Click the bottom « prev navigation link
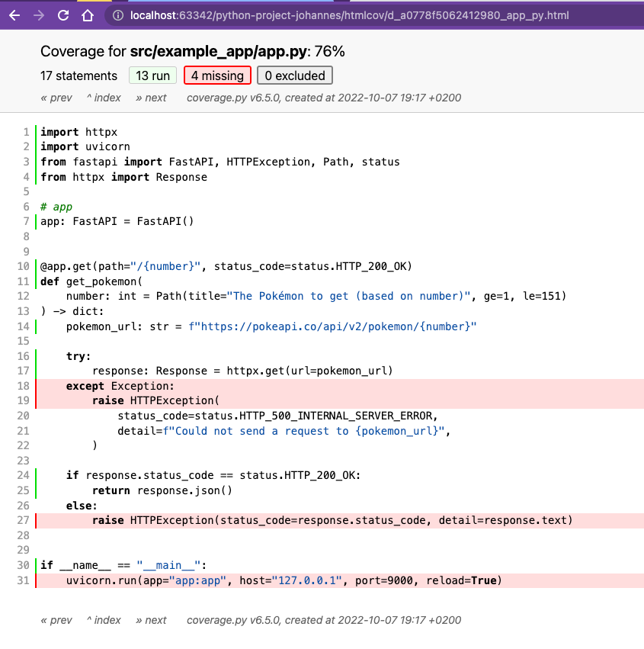 coord(56,620)
